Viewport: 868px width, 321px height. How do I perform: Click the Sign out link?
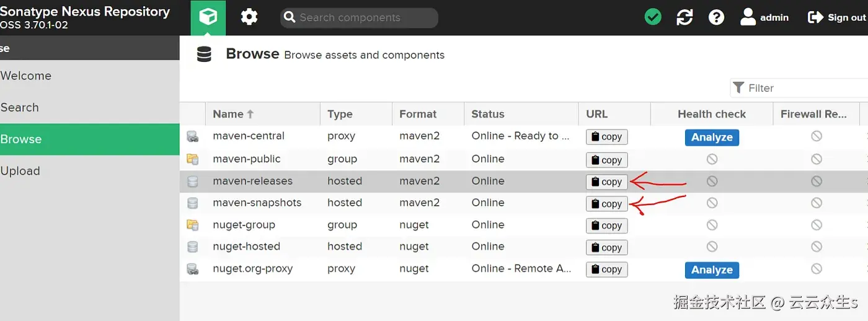coord(837,17)
